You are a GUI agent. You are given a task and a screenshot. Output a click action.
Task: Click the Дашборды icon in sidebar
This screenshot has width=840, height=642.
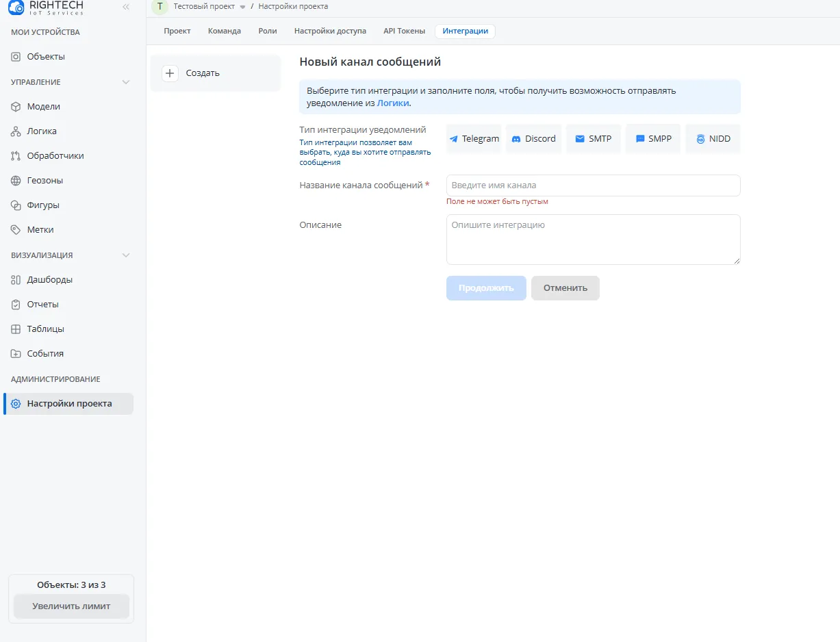tap(16, 280)
